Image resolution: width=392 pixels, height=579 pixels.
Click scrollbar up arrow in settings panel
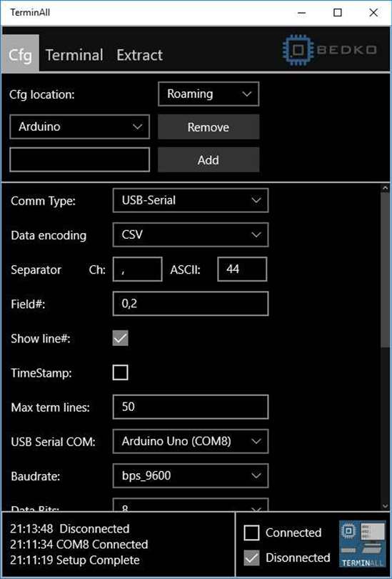(x=385, y=188)
